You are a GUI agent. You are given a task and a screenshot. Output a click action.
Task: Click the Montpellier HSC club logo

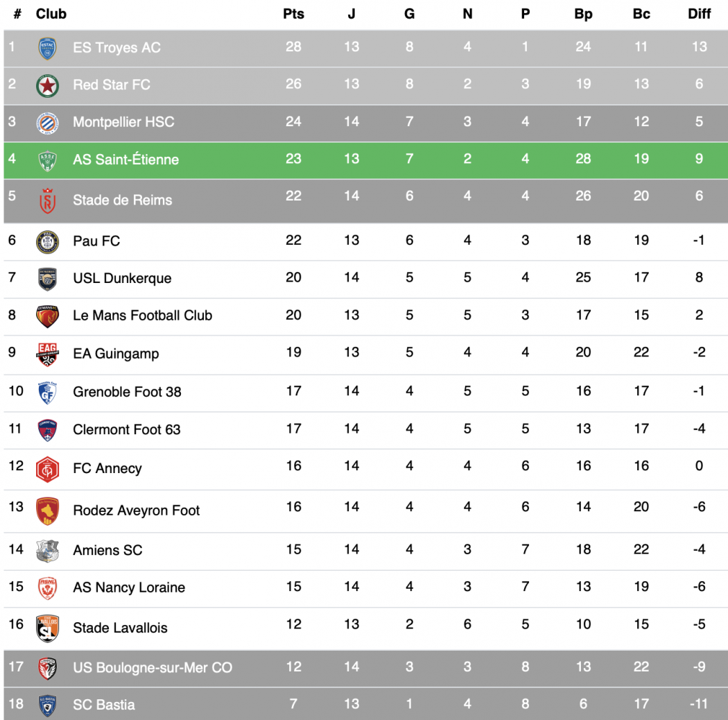47,123
